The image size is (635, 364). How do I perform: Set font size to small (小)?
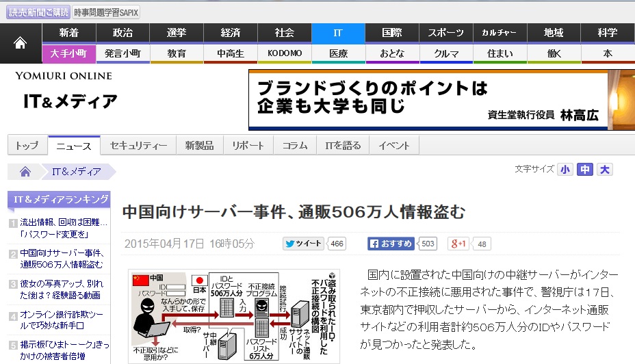(x=565, y=169)
